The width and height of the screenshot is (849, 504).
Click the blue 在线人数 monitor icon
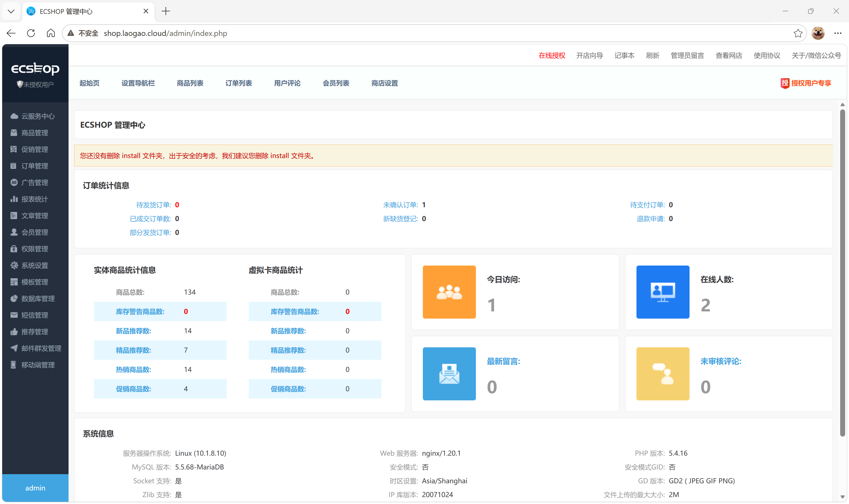[x=662, y=292]
